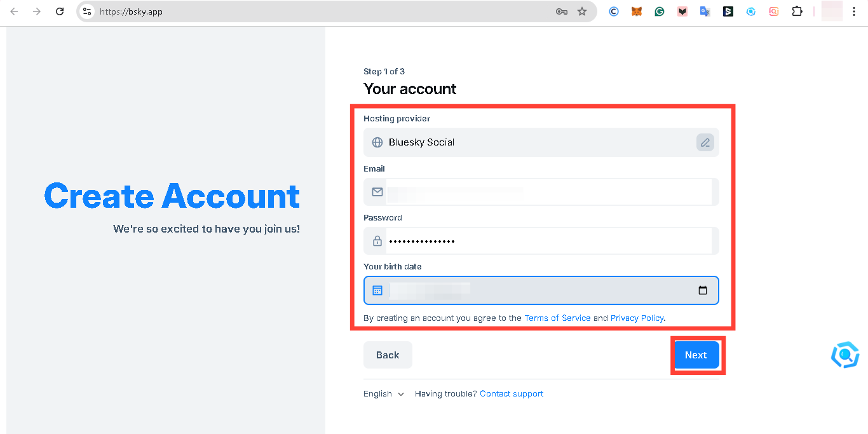
Task: Open the browser extensions puzzle icon
Action: [797, 11]
